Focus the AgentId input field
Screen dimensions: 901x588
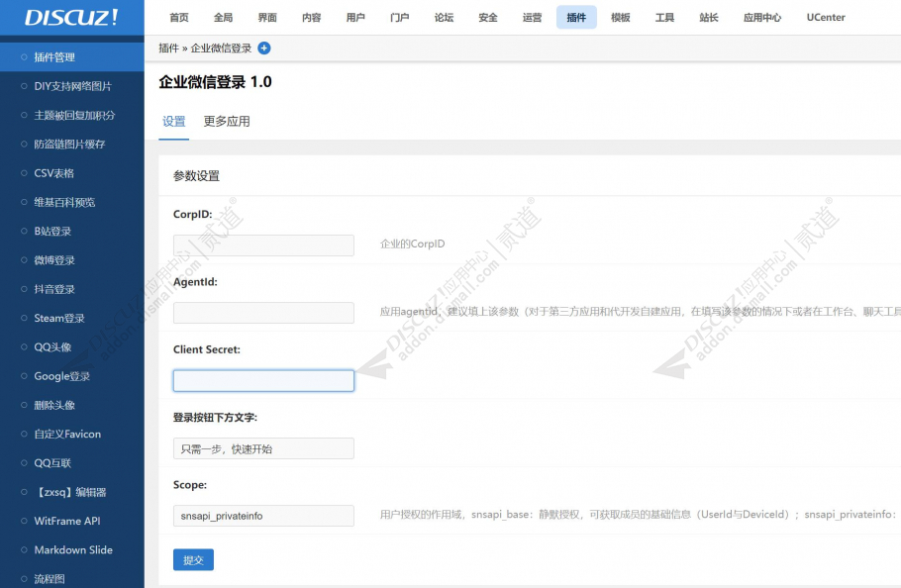[x=263, y=313]
